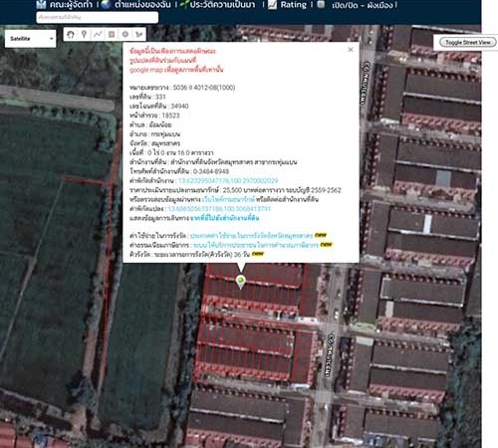The width and height of the screenshot is (498, 448).
Task: Open คณะผู้จัดทำ team menu item
Action: (71, 5)
